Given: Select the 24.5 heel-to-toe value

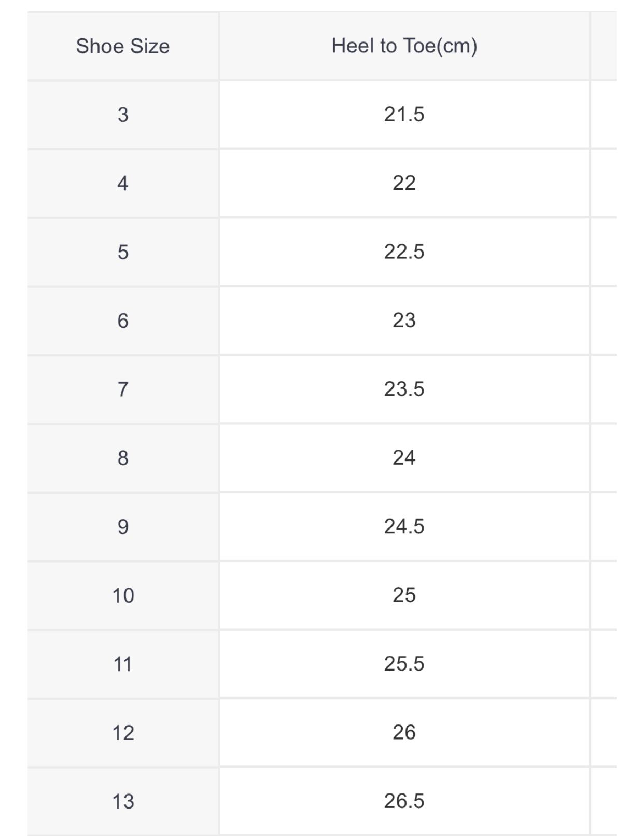Looking at the screenshot, I should click(x=404, y=526).
